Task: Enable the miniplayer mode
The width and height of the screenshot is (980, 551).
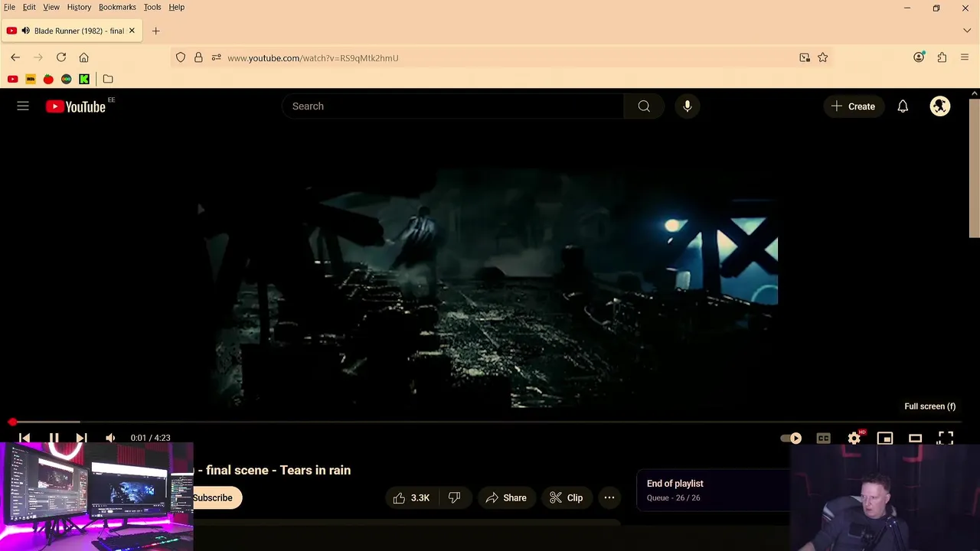Action: (885, 438)
